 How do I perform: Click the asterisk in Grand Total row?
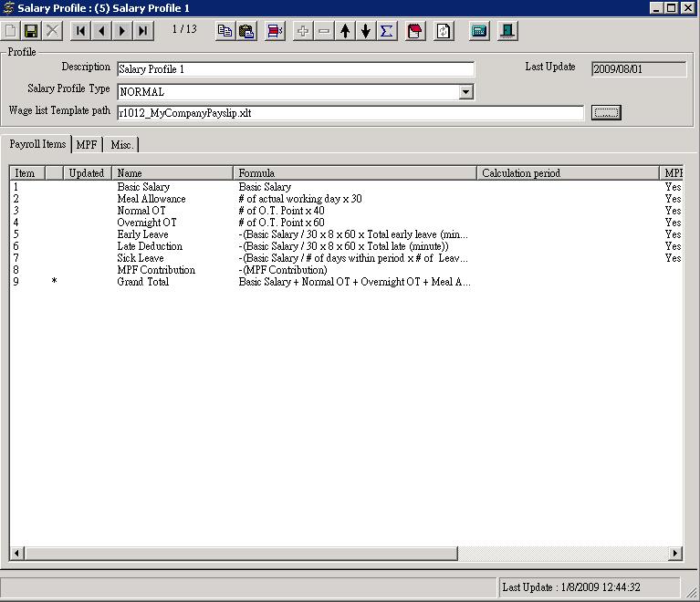point(54,281)
